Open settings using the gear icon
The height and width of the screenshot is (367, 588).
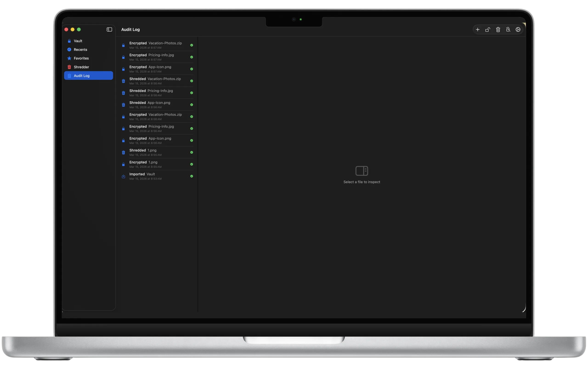click(518, 29)
